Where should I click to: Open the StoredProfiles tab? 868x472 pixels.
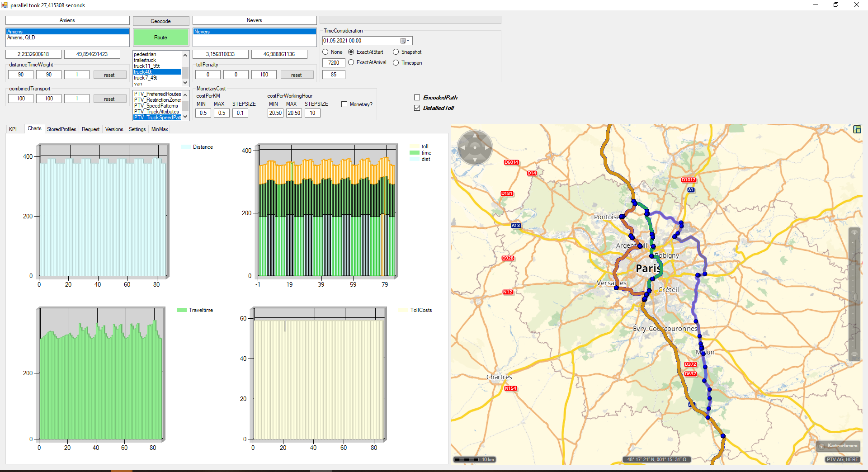pos(61,129)
